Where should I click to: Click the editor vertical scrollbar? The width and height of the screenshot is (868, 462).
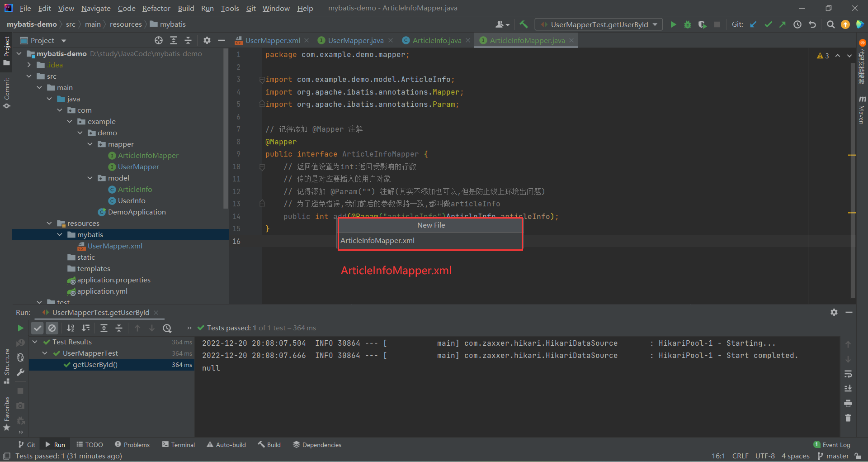(852, 181)
